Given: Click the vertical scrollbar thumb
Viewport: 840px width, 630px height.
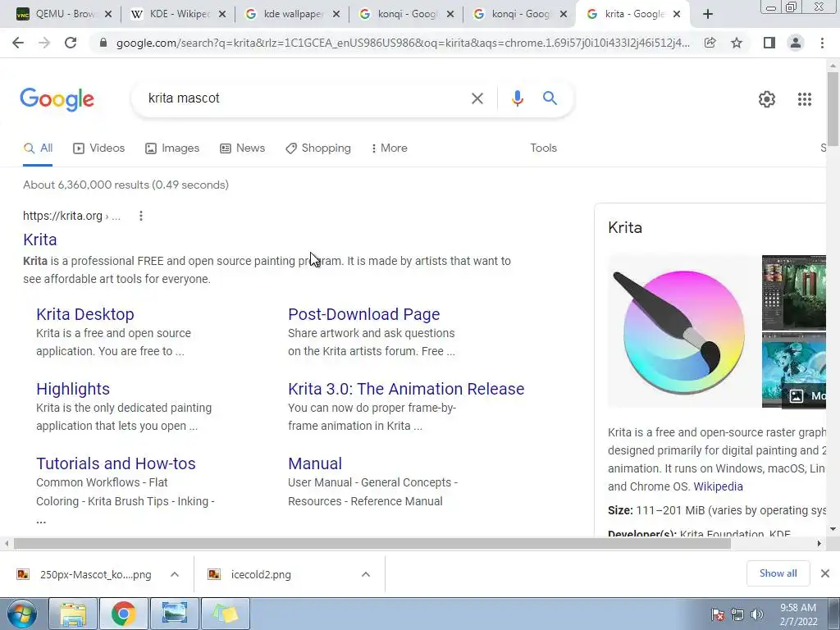Looking at the screenshot, I should click(833, 109).
